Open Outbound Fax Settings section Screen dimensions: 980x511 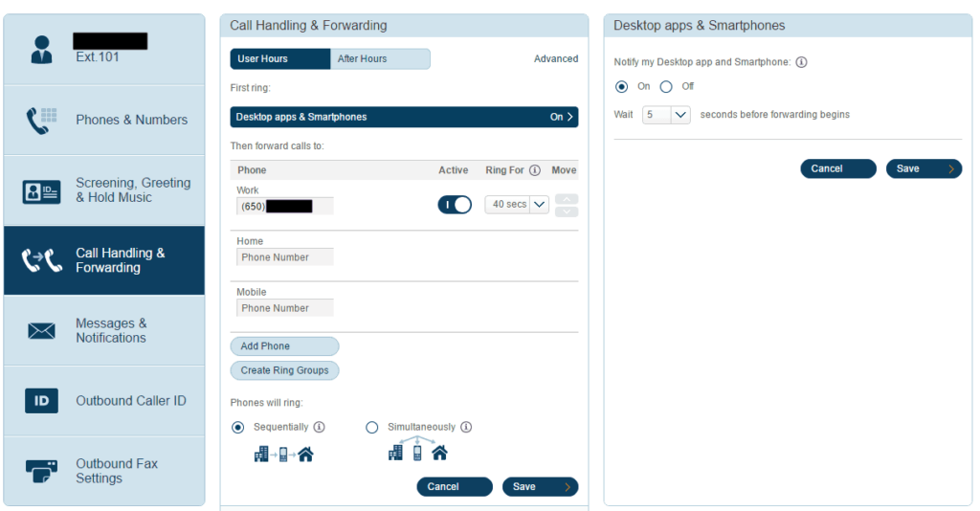coord(104,471)
